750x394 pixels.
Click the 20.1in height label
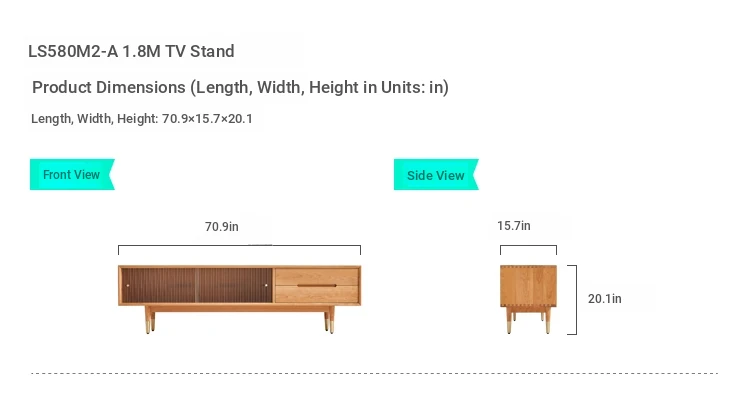(605, 299)
